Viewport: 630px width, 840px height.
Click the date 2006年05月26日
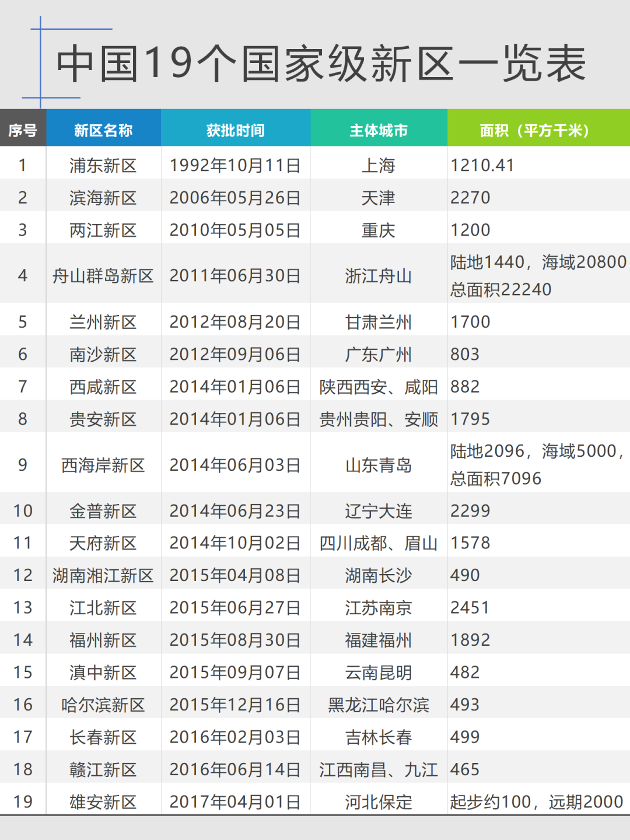click(x=235, y=198)
